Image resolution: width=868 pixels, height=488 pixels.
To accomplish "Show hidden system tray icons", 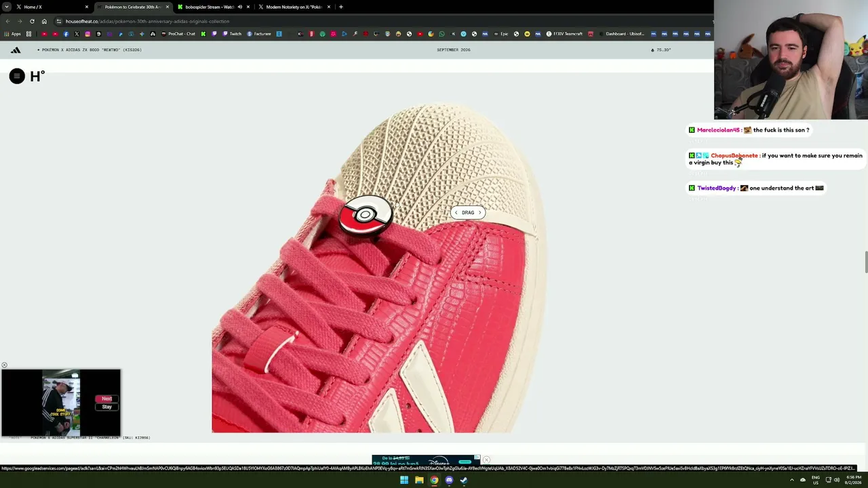I will click(791, 481).
